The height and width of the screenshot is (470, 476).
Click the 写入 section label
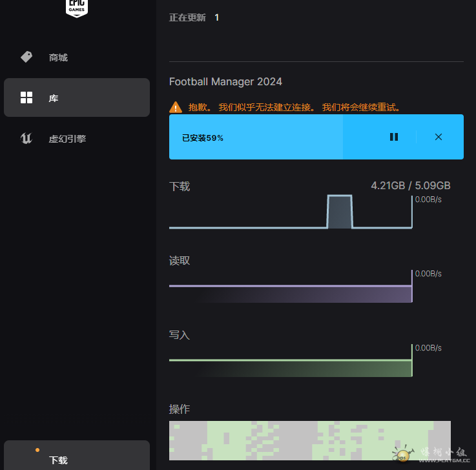(180, 335)
